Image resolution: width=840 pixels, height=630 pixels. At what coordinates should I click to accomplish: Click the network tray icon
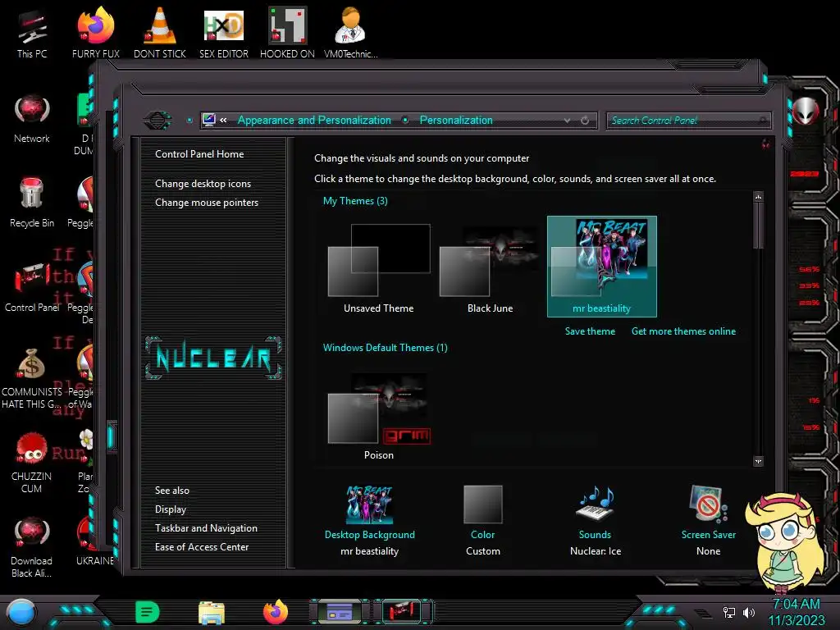click(729, 612)
